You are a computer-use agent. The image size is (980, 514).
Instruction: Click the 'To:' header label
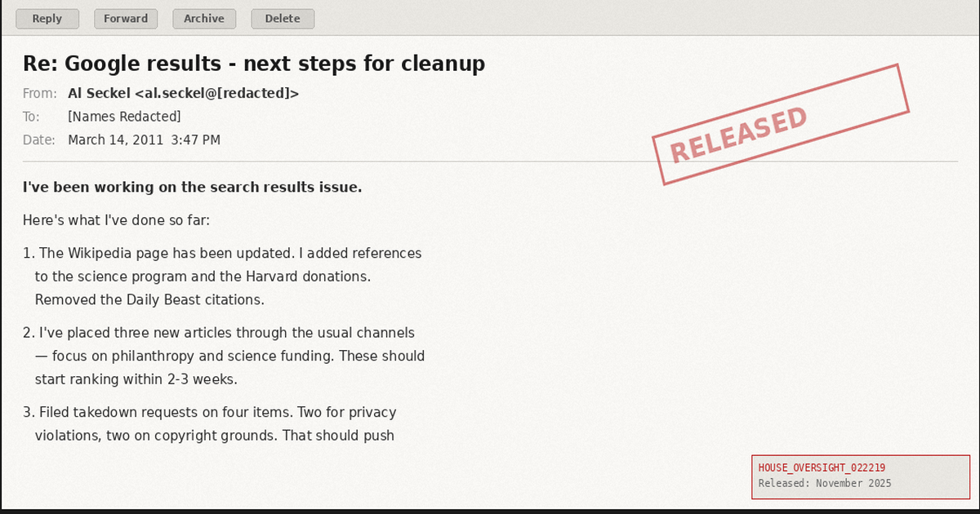click(32, 117)
